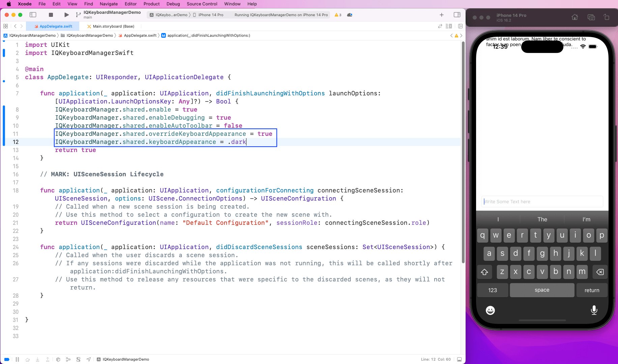This screenshot has height=364, width=618.
Task: Open the iPhone 14 Pro destination selector
Action: pyautogui.click(x=210, y=15)
